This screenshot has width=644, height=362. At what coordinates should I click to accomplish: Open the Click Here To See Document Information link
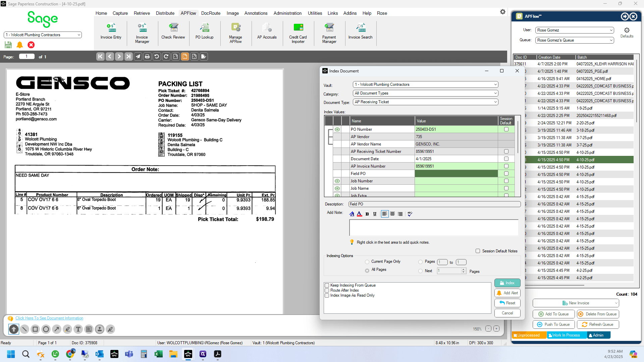click(x=49, y=318)
